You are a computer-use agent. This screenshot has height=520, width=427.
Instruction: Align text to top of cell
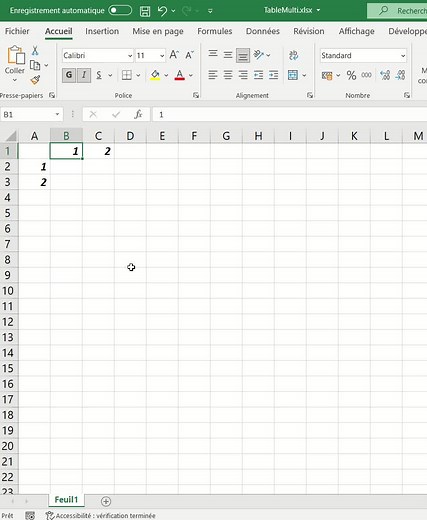pyautogui.click(x=213, y=54)
